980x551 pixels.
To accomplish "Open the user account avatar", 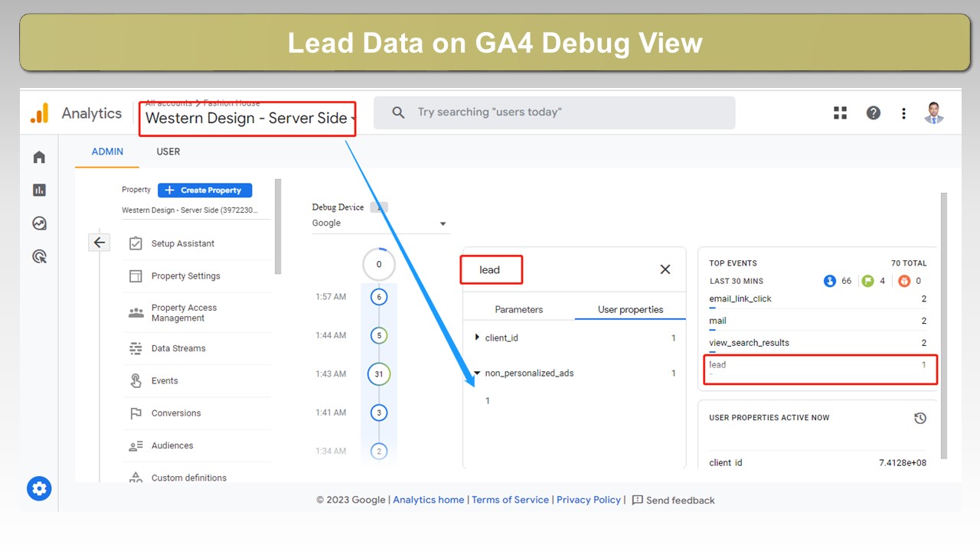I will [x=934, y=112].
